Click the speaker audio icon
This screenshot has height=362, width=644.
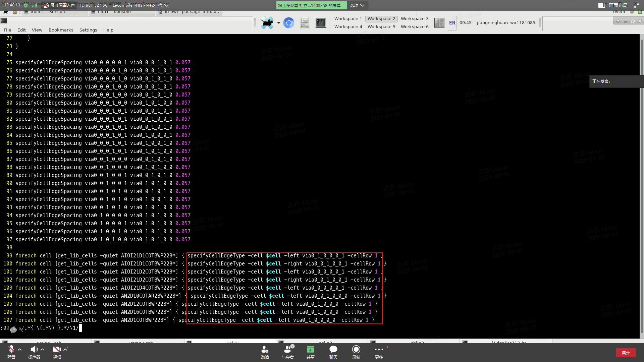click(34, 350)
